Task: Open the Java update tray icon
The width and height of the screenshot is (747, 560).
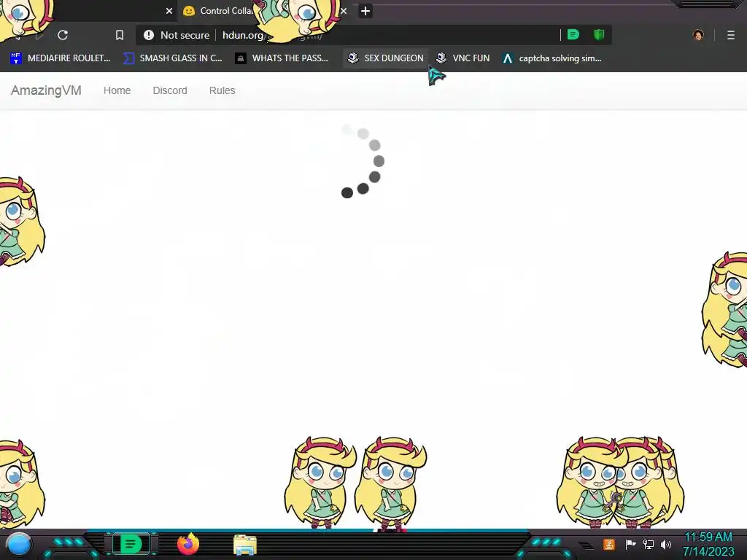Action: [609, 544]
